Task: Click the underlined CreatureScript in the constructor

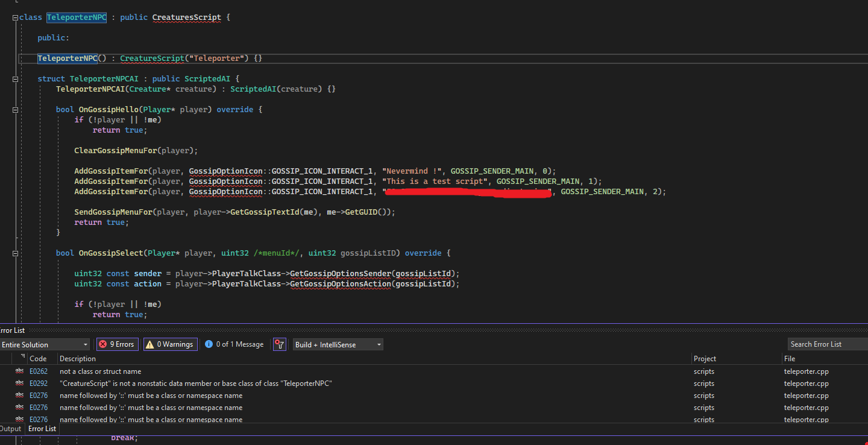Action: [x=153, y=58]
